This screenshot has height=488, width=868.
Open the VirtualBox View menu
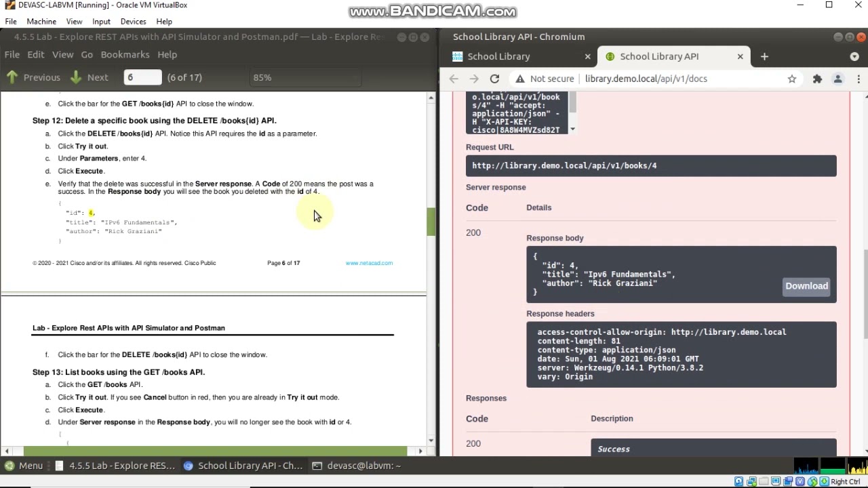point(74,22)
